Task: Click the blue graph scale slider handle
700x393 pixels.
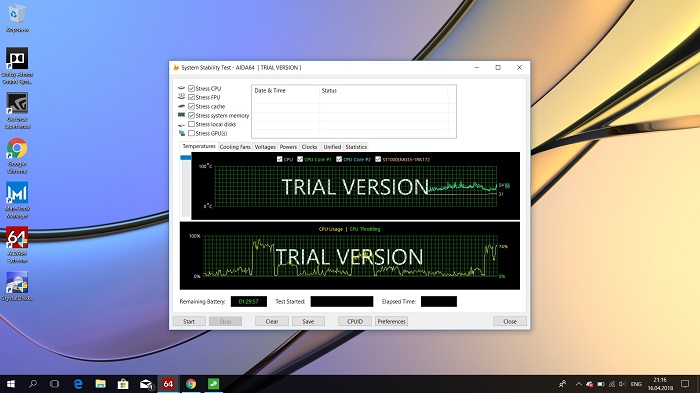Action: (x=185, y=157)
